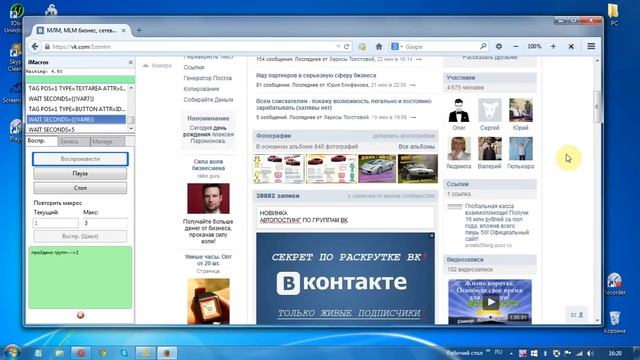Close the ad banner on ВКонтакте post image
Viewport: 640px width, 360px height.
pos(431,236)
